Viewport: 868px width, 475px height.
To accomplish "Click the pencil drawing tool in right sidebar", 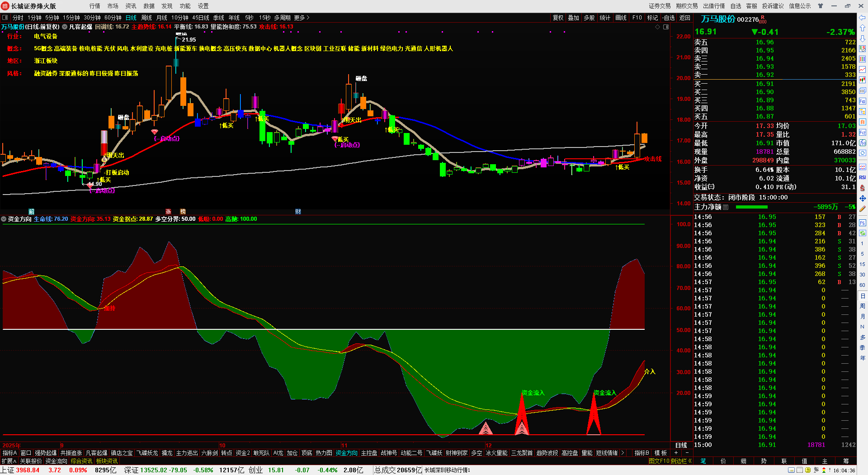I will click(863, 209).
